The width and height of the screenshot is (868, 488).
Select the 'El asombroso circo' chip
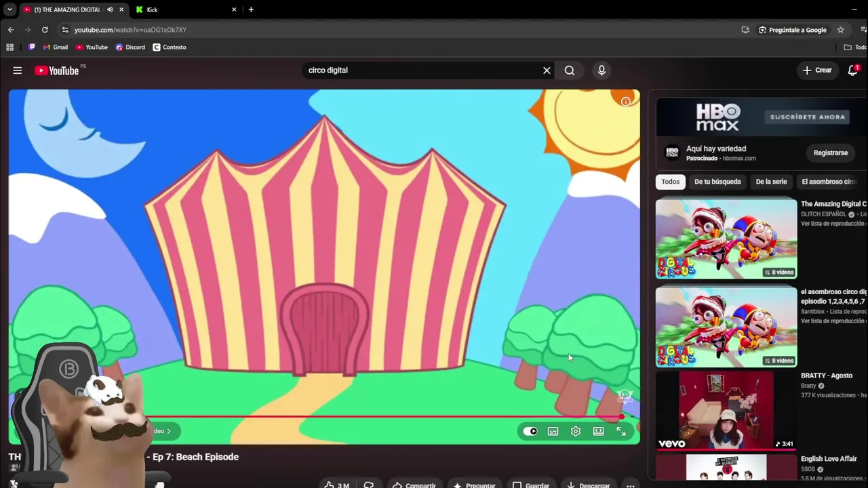click(831, 182)
